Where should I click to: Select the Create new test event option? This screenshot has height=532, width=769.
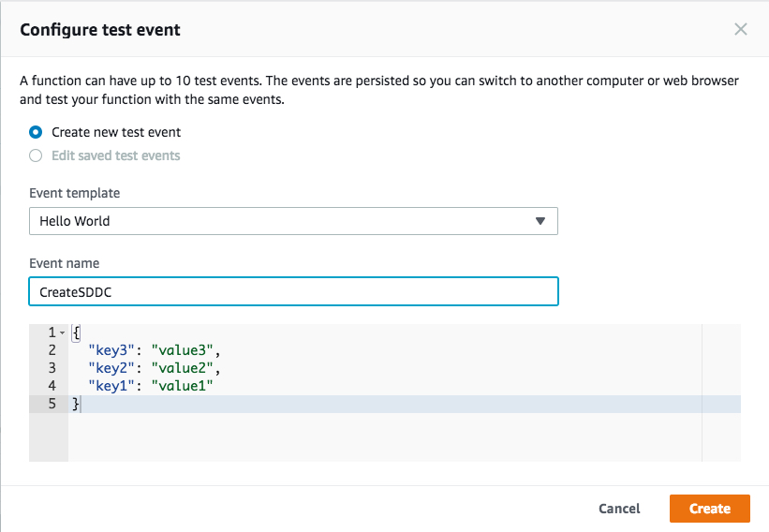pos(36,132)
